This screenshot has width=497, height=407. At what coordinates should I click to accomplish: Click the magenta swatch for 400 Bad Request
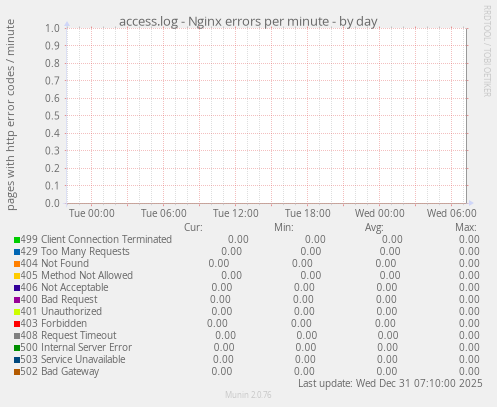click(17, 300)
